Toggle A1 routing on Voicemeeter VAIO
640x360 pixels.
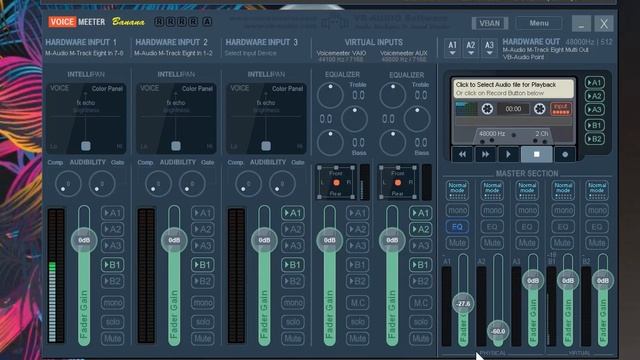358,213
